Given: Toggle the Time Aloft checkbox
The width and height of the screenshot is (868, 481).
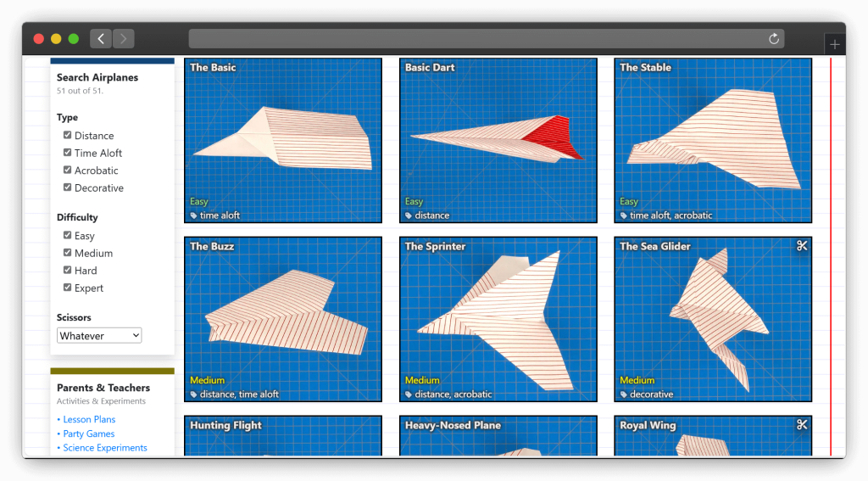Looking at the screenshot, I should (x=68, y=153).
